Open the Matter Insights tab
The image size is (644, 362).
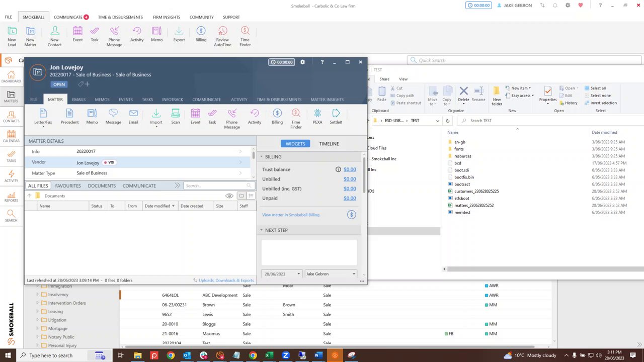[327, 100]
